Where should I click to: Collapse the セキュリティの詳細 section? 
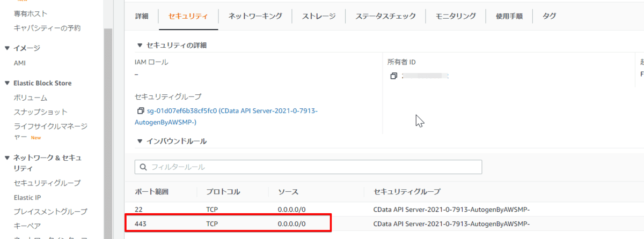click(140, 45)
